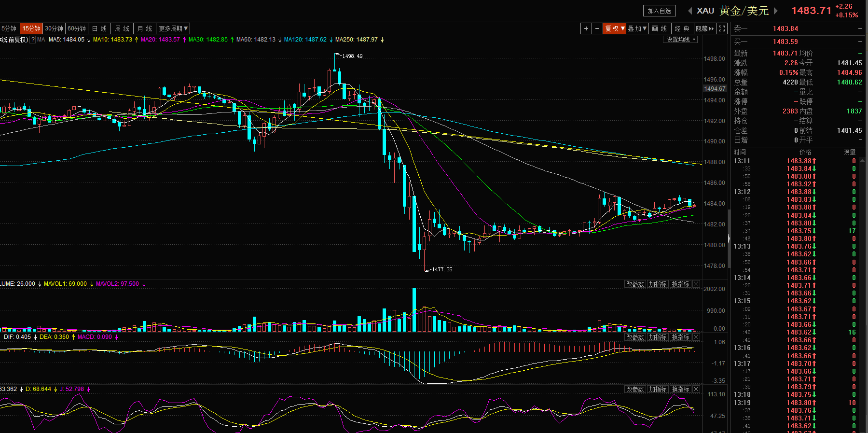Click 改参数 in the volume panel

pos(635,284)
